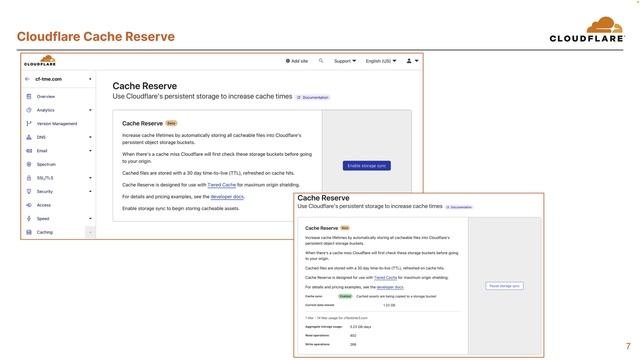Open Access in the sidebar
The width and height of the screenshot is (640, 360).
[x=44, y=205]
